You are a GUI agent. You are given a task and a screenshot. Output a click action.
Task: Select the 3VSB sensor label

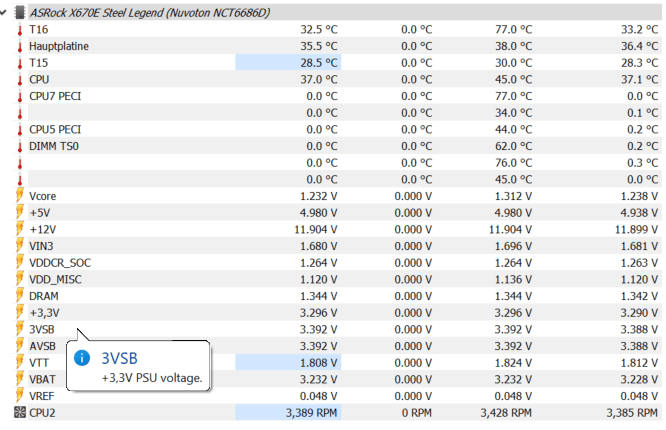42,330
